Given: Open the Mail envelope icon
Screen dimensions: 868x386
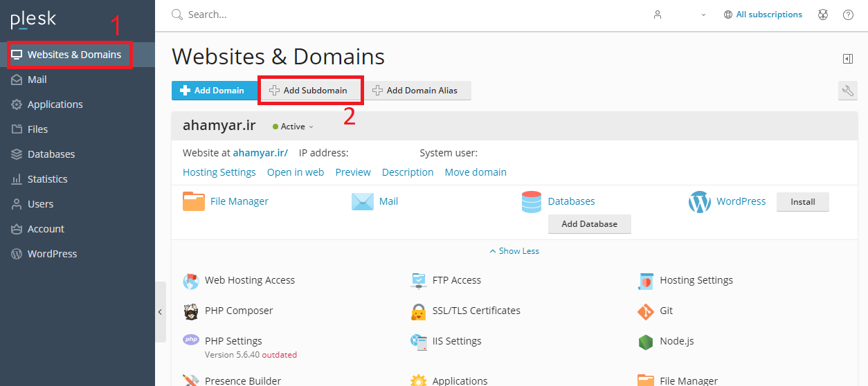Looking at the screenshot, I should pos(363,201).
